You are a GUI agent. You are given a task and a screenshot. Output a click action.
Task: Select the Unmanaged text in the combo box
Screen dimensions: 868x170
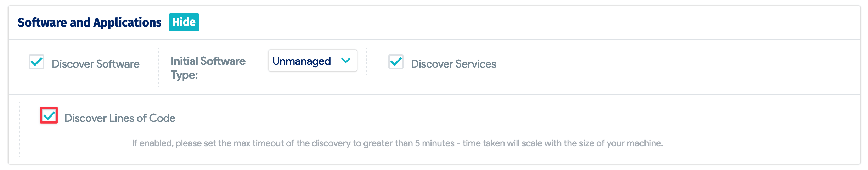click(301, 61)
